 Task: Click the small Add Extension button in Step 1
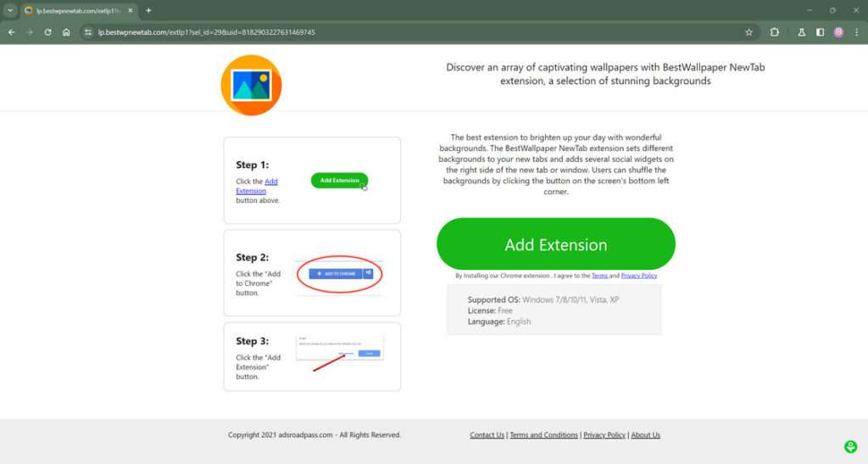(x=339, y=181)
